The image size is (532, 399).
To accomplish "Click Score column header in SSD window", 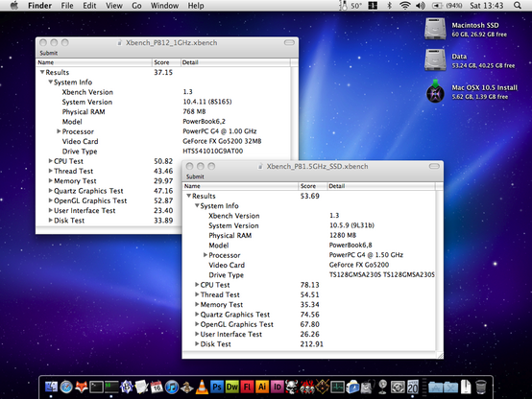I will tap(312, 186).
